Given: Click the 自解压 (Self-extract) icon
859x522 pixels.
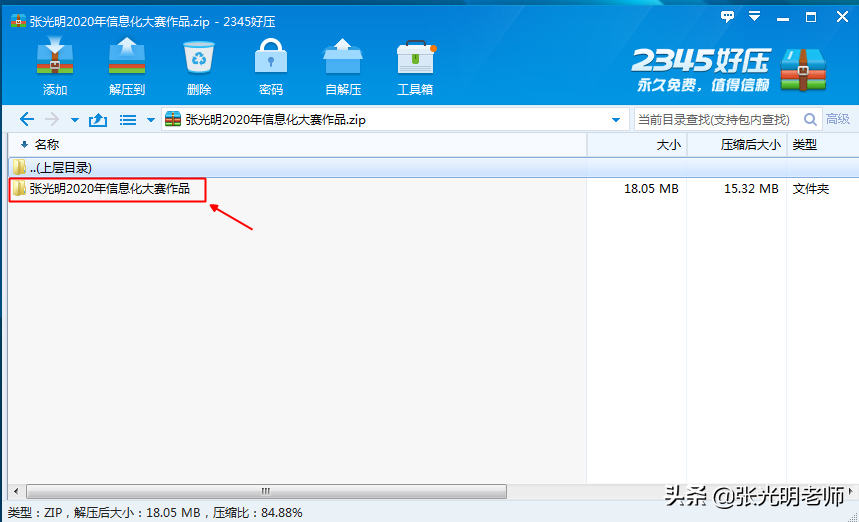Looking at the screenshot, I should click(343, 56).
